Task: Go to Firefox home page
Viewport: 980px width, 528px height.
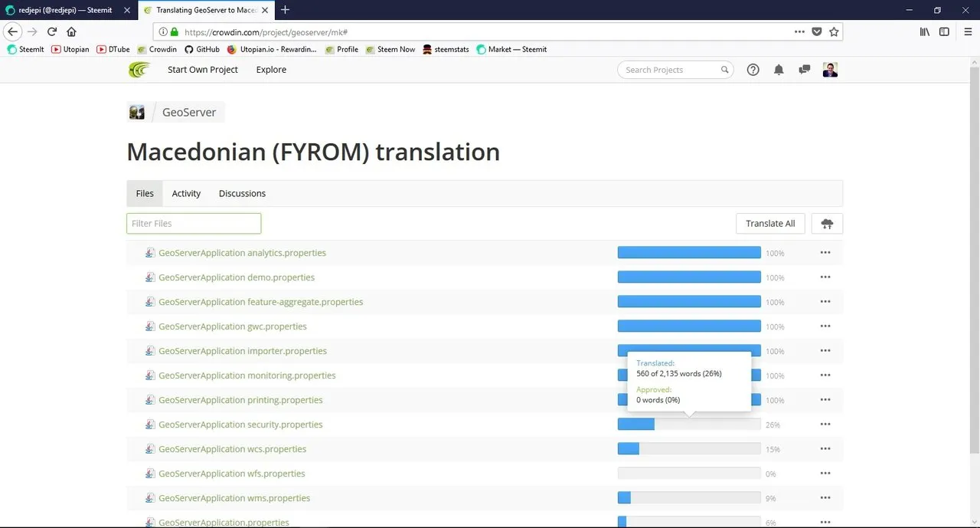Action: pyautogui.click(x=71, y=31)
